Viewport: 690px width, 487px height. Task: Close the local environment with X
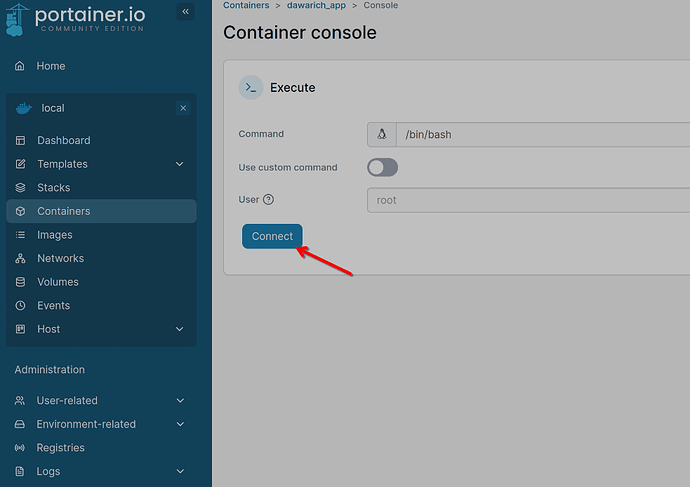(x=183, y=108)
